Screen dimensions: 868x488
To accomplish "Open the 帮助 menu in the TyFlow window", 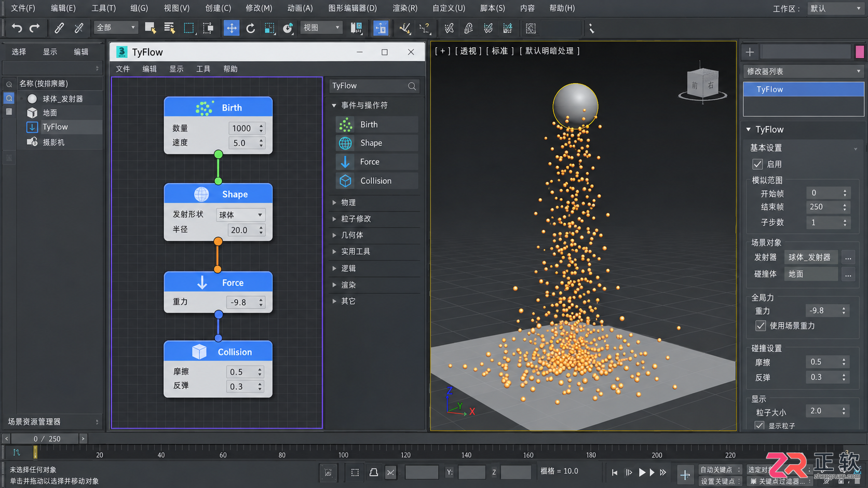I will (230, 69).
